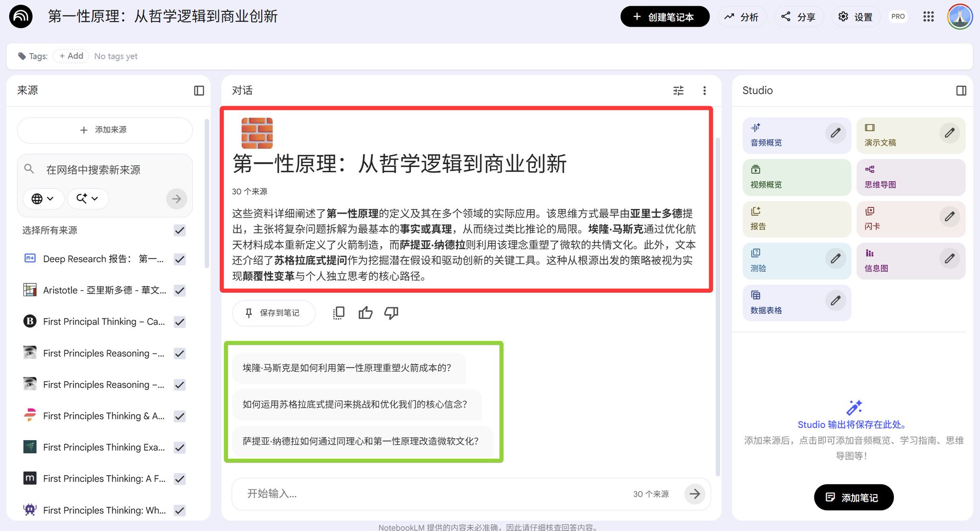Click the chat panel scrollbar
Screen dimensions: 980x531
click(717, 306)
